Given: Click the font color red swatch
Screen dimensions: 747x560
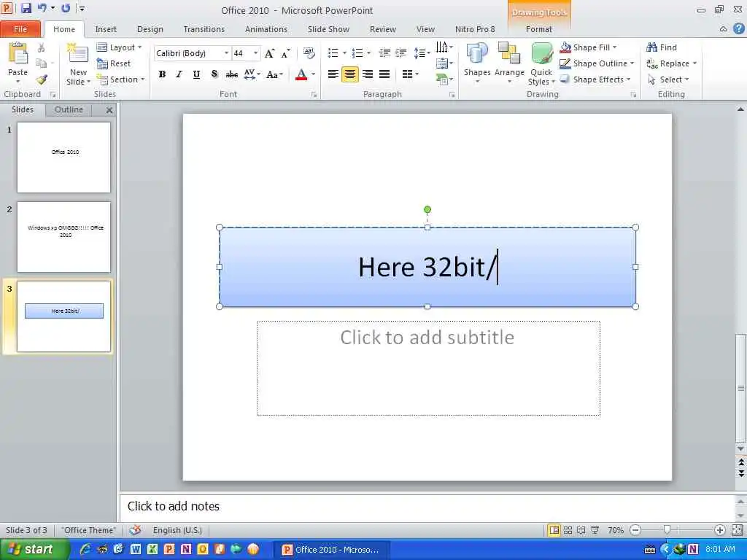Looking at the screenshot, I should click(x=301, y=75).
